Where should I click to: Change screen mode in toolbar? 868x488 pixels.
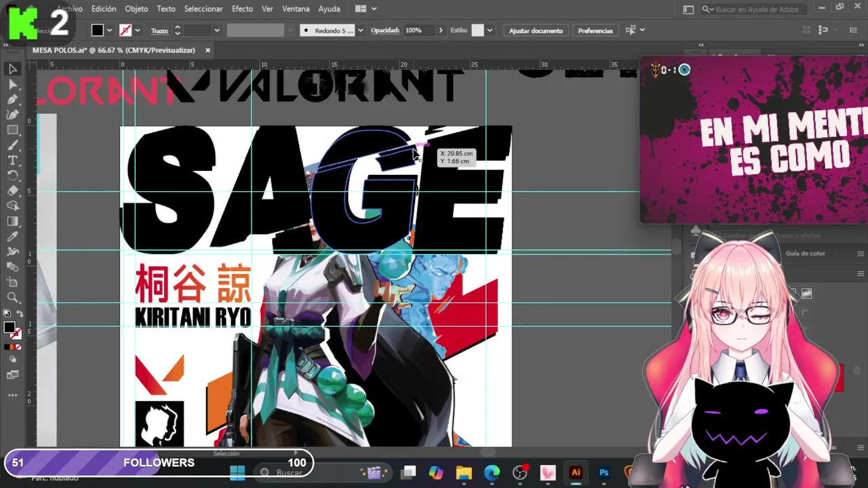(12, 375)
